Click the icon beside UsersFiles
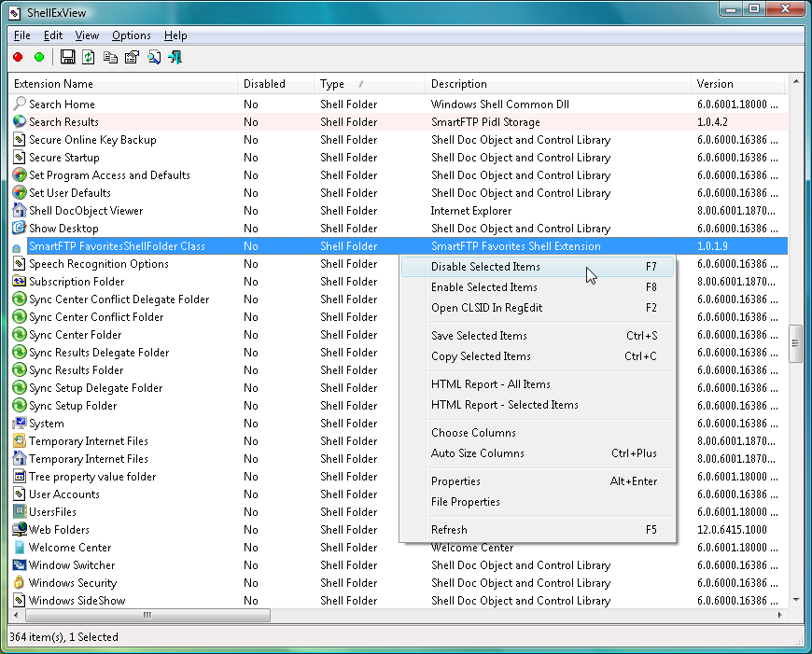The width and height of the screenshot is (812, 654). pos(20,511)
